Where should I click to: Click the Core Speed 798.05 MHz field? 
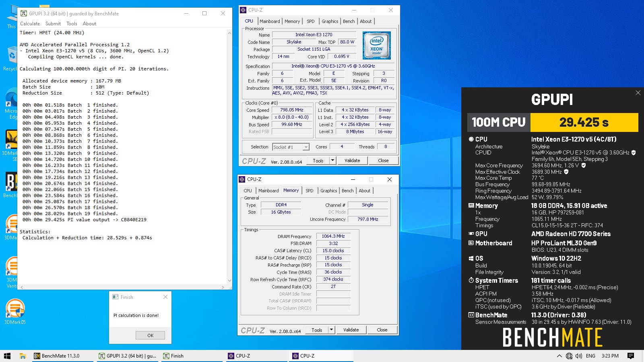(x=292, y=110)
